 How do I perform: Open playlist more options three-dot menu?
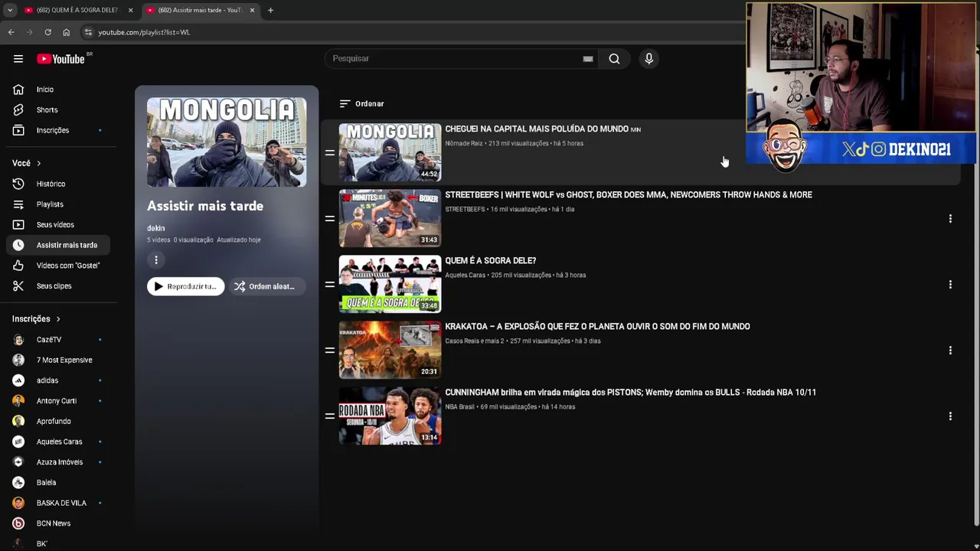pyautogui.click(x=155, y=260)
